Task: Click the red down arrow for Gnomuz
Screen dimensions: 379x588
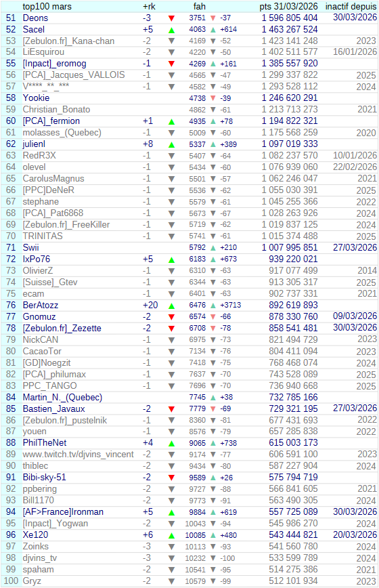Action: point(171,317)
